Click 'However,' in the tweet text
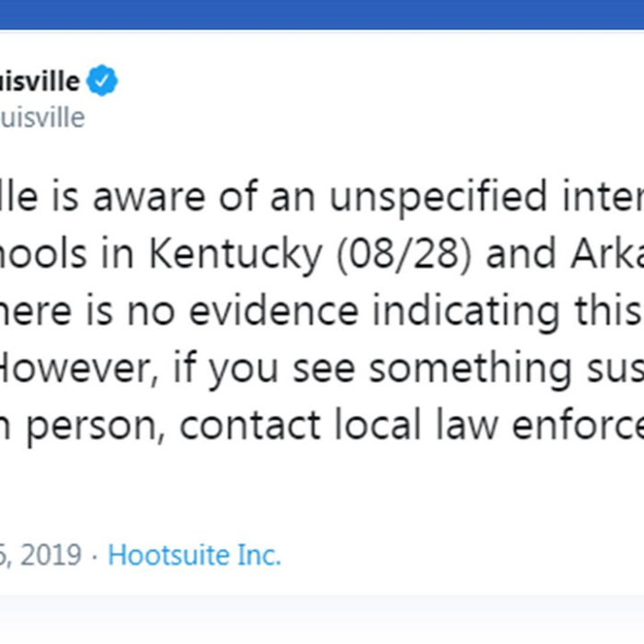Viewport: 644px width, 644px height. [x=79, y=368]
